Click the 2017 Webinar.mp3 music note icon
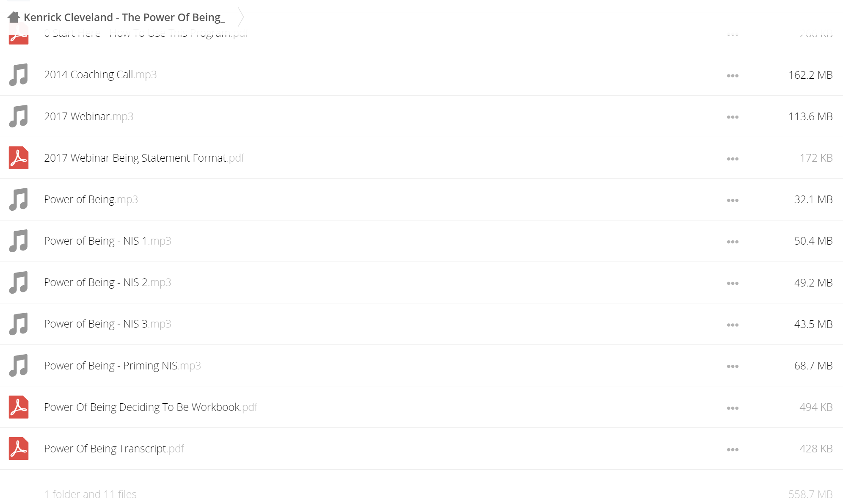Image resolution: width=843 pixels, height=504 pixels. pyautogui.click(x=19, y=116)
